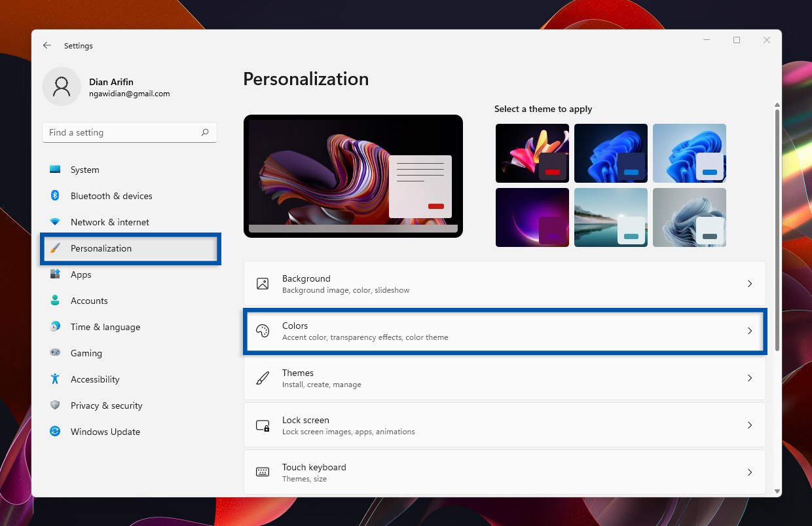Image resolution: width=812 pixels, height=526 pixels.
Task: Select Windows Update in the sidebar
Action: [105, 432]
